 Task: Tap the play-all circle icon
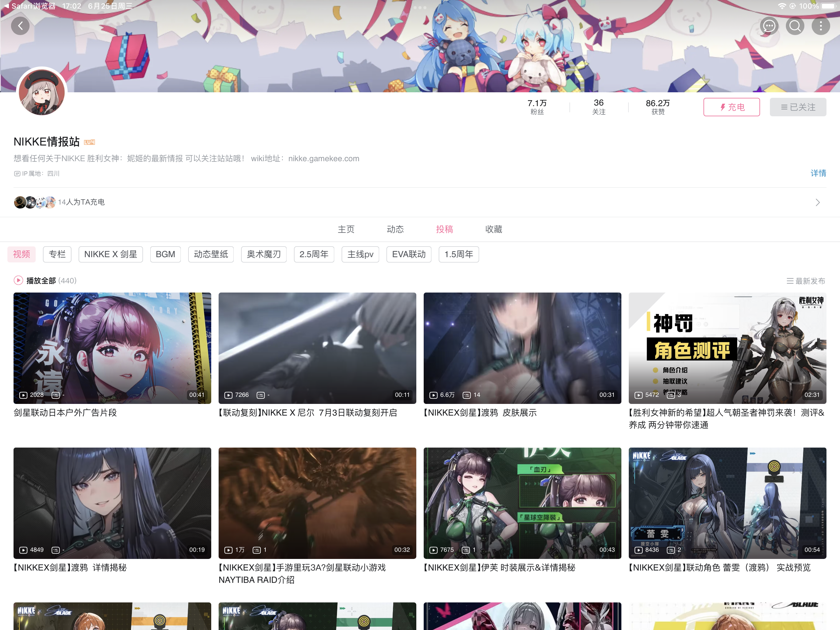pyautogui.click(x=18, y=281)
